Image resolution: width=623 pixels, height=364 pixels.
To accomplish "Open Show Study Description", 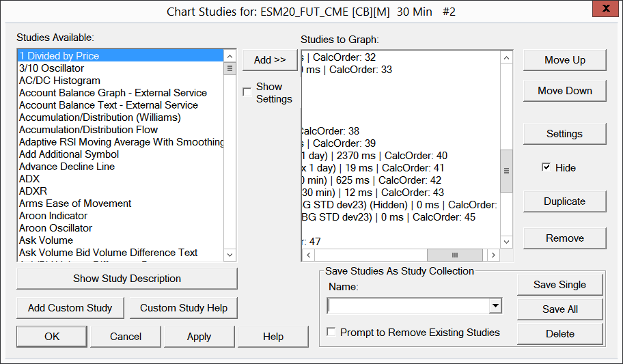I will point(127,279).
